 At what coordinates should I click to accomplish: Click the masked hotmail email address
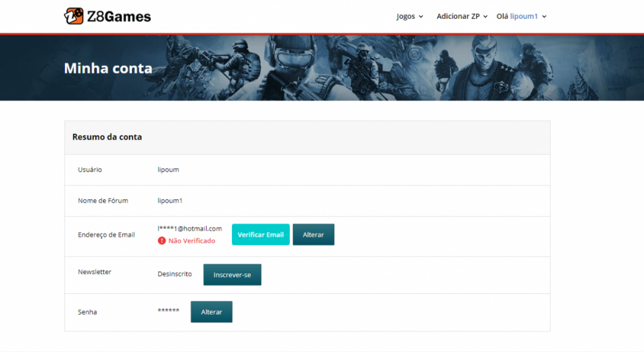click(x=190, y=228)
